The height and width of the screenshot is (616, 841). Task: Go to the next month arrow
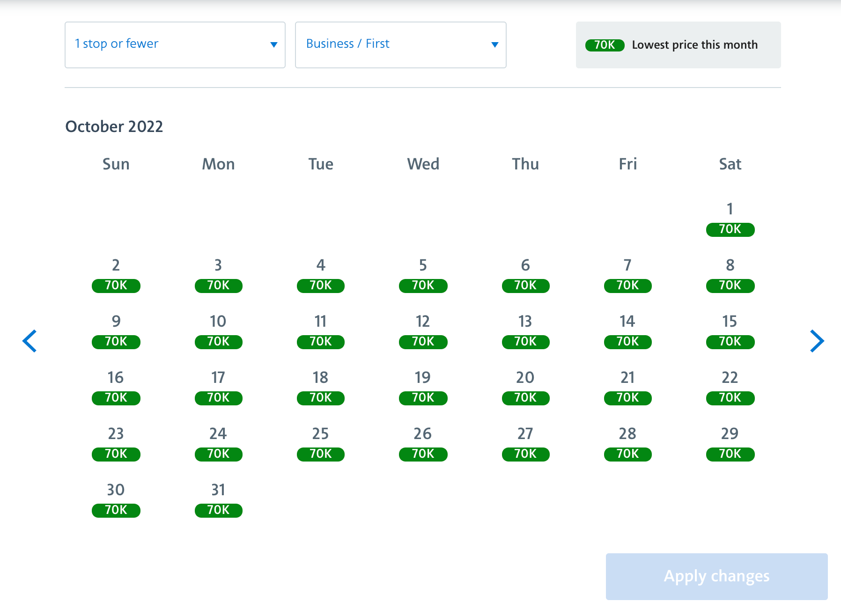817,341
